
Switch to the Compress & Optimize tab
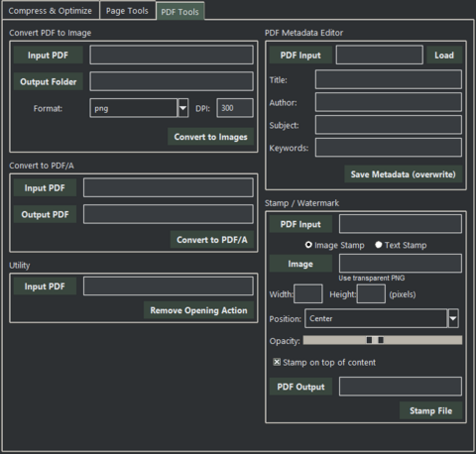click(51, 11)
